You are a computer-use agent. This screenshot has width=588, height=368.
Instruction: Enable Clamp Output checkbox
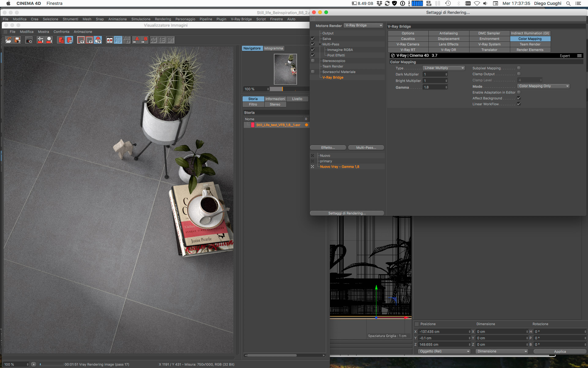coord(519,74)
